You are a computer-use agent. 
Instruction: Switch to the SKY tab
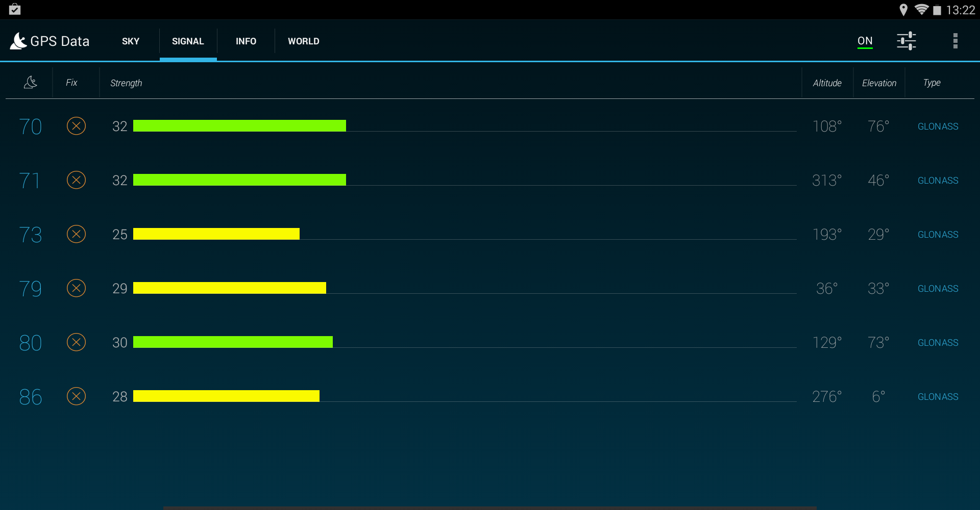[131, 41]
